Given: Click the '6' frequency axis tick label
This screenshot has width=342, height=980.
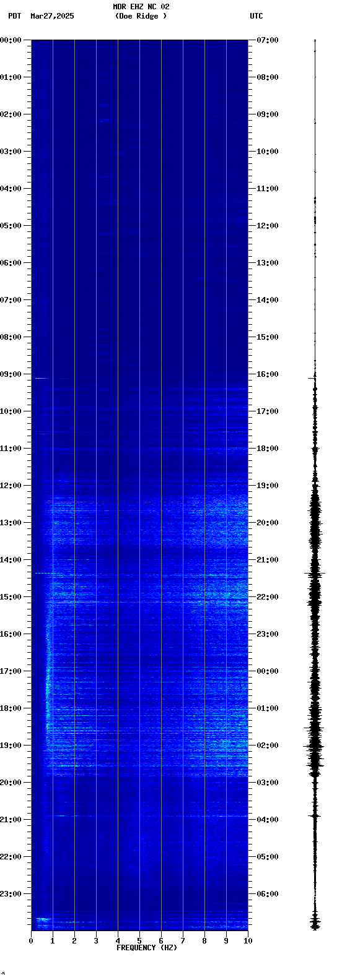Looking at the screenshot, I should pos(161,941).
